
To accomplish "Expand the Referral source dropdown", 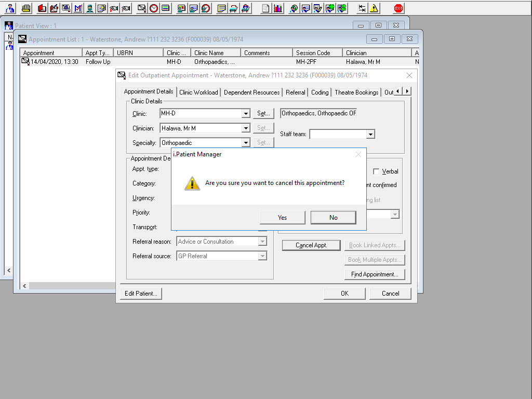I will (262, 256).
